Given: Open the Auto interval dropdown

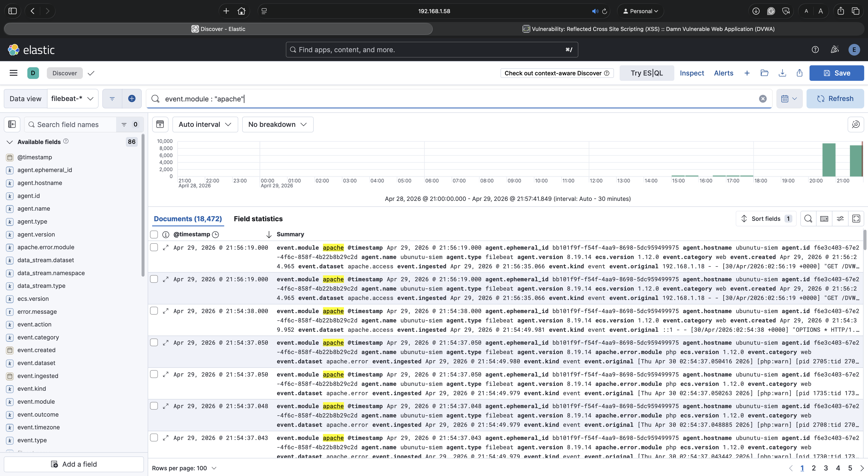Looking at the screenshot, I should click(205, 124).
